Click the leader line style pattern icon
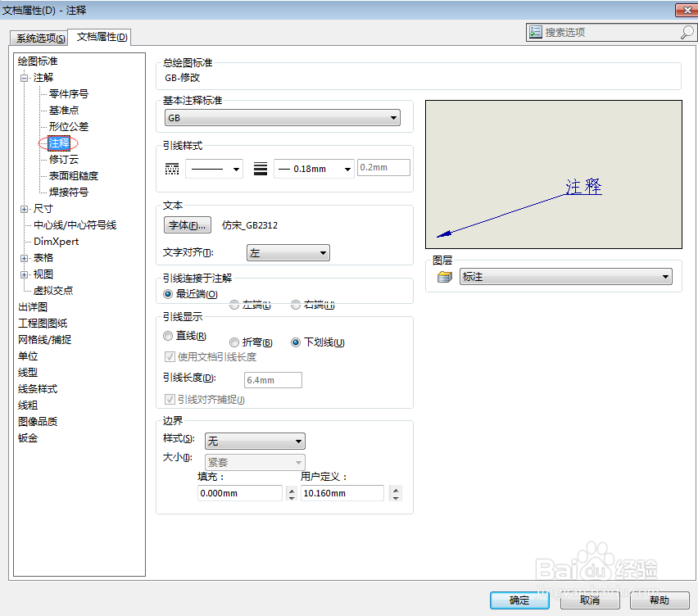The image size is (698, 616). [171, 167]
